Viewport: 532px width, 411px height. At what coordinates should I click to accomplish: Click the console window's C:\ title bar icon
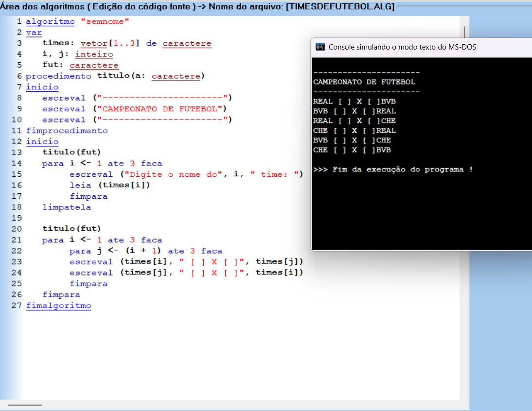(x=320, y=47)
